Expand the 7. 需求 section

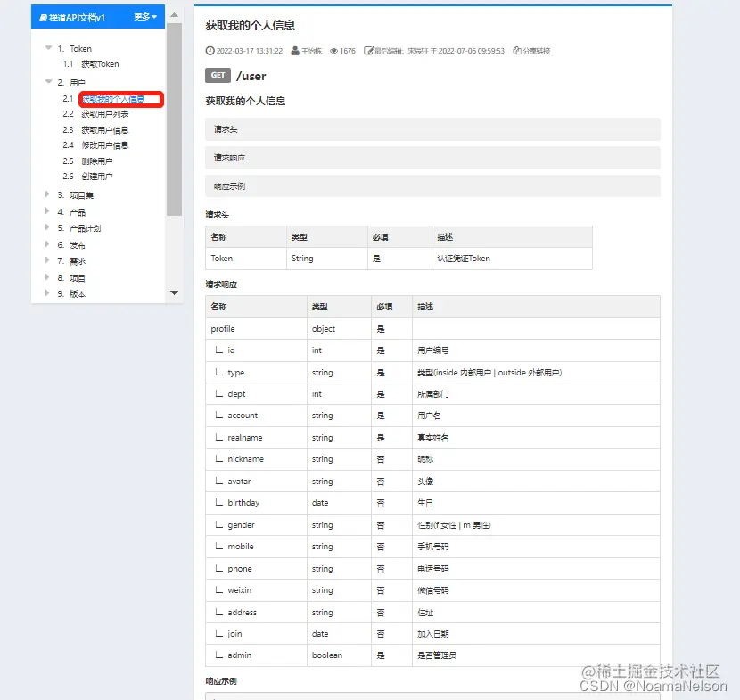click(x=46, y=260)
